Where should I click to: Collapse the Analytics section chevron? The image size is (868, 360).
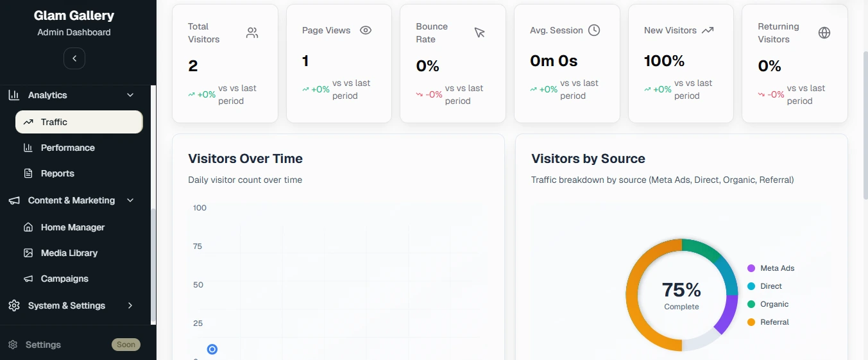point(130,95)
